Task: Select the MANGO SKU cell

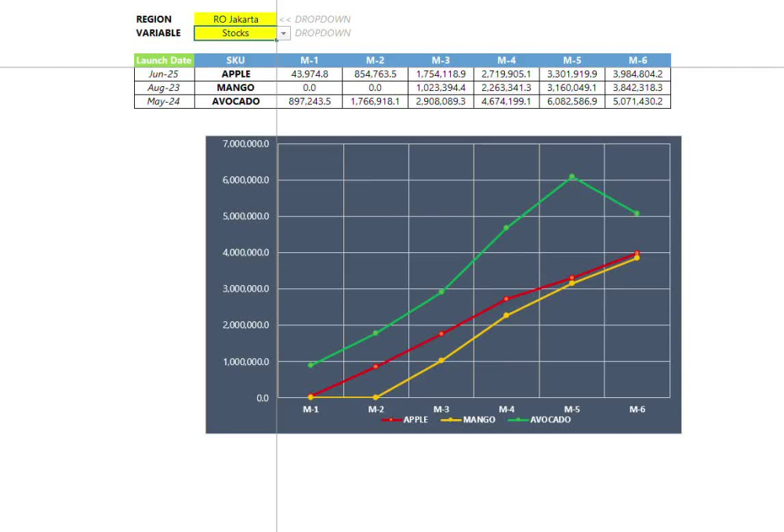Action: (x=235, y=88)
